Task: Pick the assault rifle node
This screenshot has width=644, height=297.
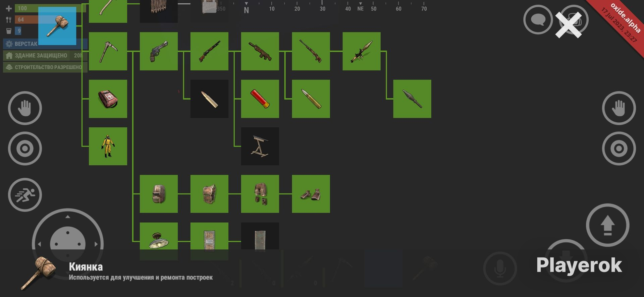Action: click(260, 51)
